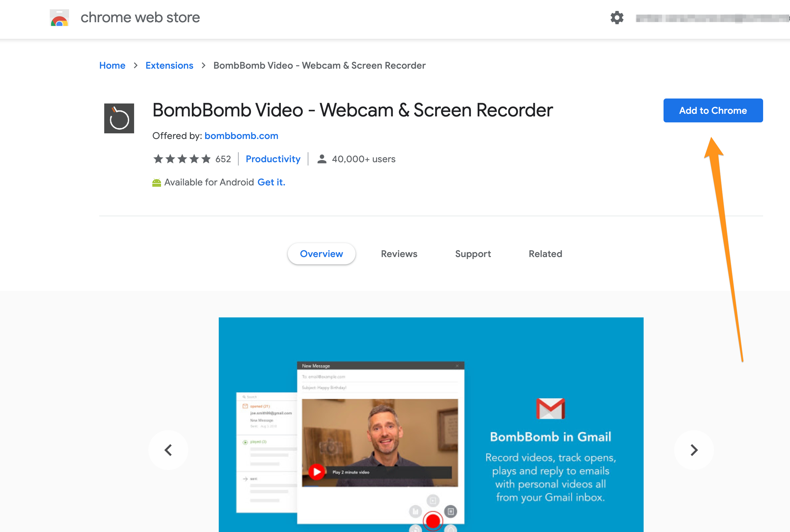The image size is (790, 532).
Task: Click the bombbomb.com offered by link
Action: [x=241, y=135]
